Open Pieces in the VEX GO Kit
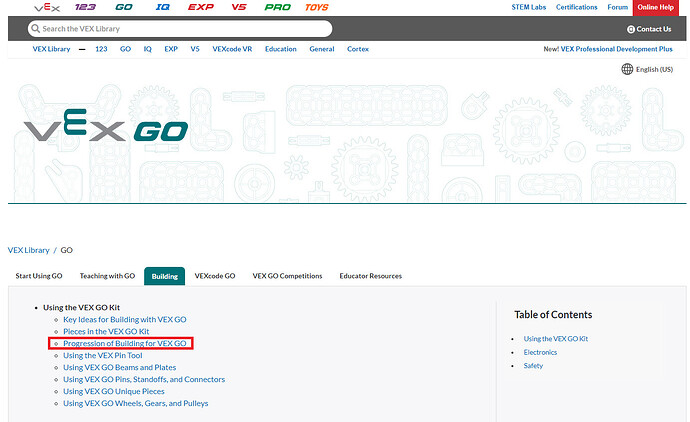690x422 pixels. [x=106, y=331]
